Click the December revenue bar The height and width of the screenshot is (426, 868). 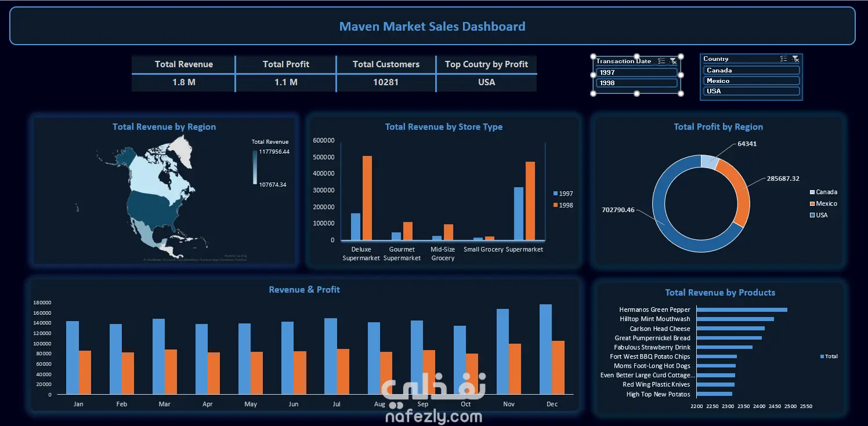tap(545, 349)
